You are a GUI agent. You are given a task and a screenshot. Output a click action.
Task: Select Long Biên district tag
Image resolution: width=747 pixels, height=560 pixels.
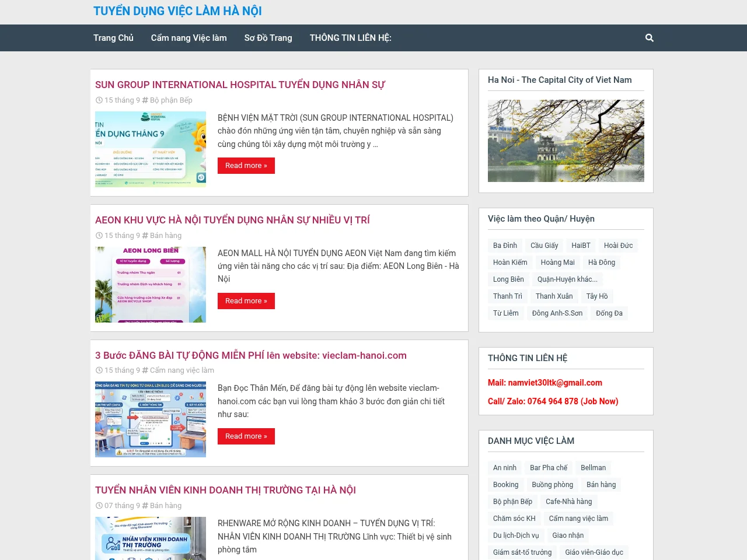(x=509, y=279)
